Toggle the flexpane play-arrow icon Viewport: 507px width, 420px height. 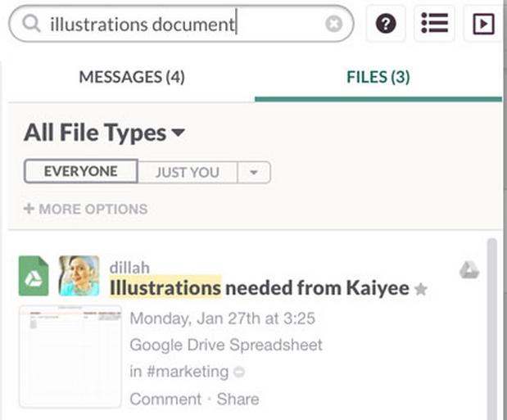coord(484,24)
